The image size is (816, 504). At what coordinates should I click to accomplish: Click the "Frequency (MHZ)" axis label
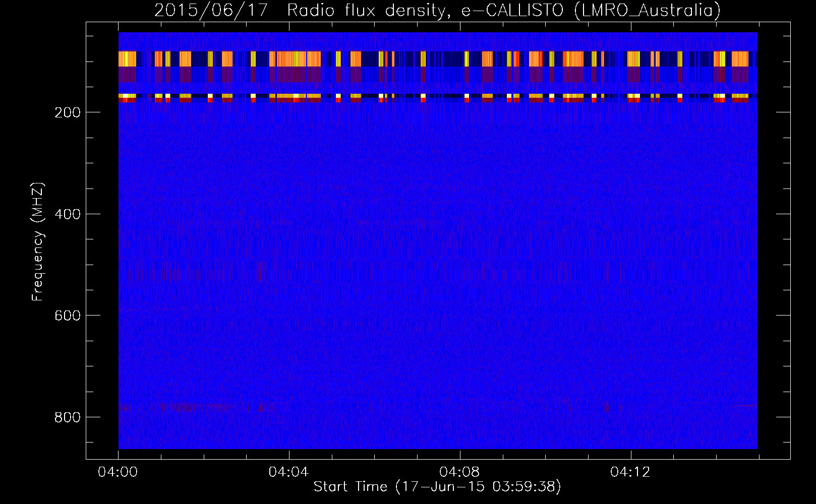click(38, 241)
